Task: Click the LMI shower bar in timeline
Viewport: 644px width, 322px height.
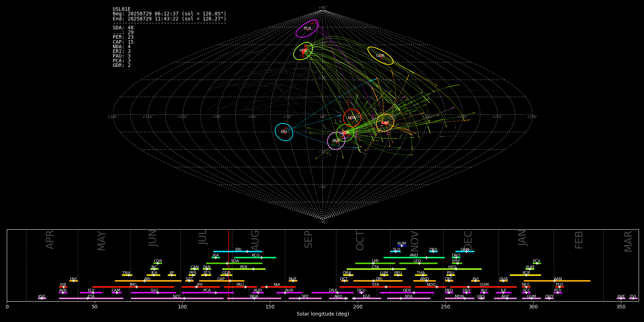Action: [x=375, y=263]
